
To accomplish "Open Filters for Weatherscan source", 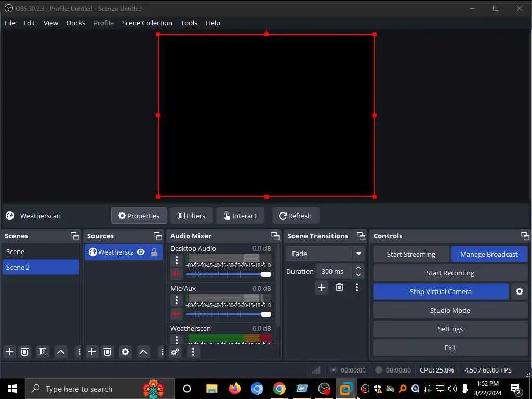I will pyautogui.click(x=192, y=216).
